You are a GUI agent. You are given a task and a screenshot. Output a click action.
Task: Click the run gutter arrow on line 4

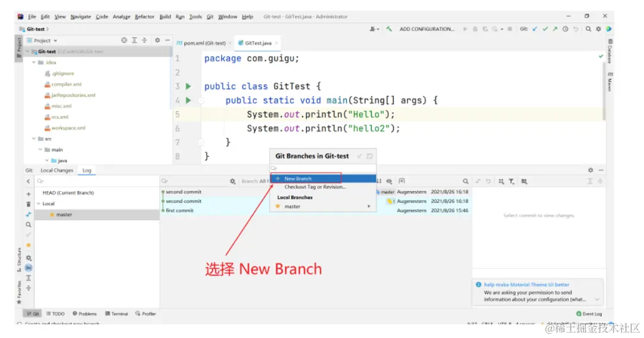188,100
